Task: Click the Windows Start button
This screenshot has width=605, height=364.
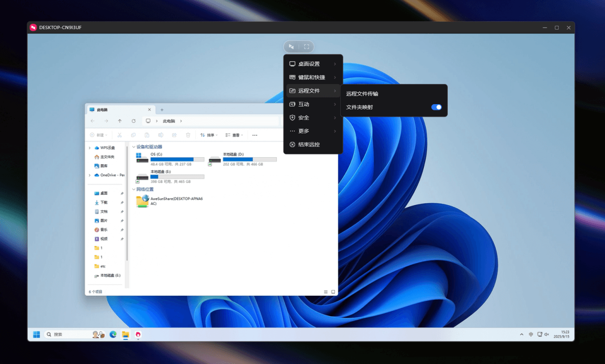Action: [x=36, y=334]
